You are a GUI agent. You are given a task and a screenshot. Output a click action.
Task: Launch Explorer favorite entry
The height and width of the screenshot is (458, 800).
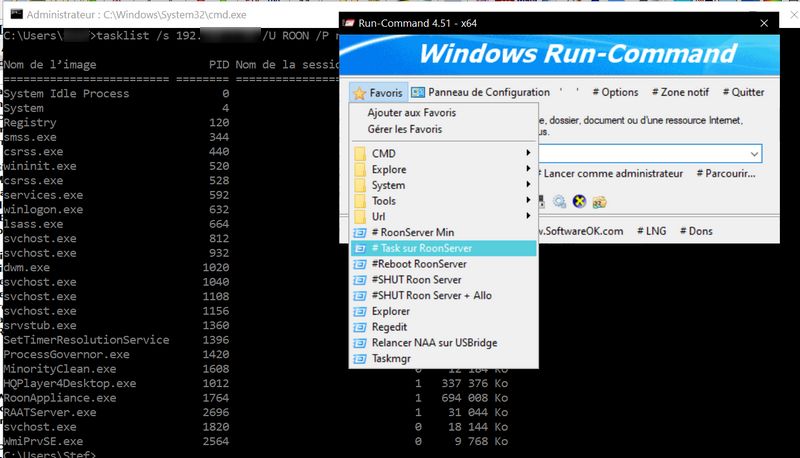tap(444, 312)
